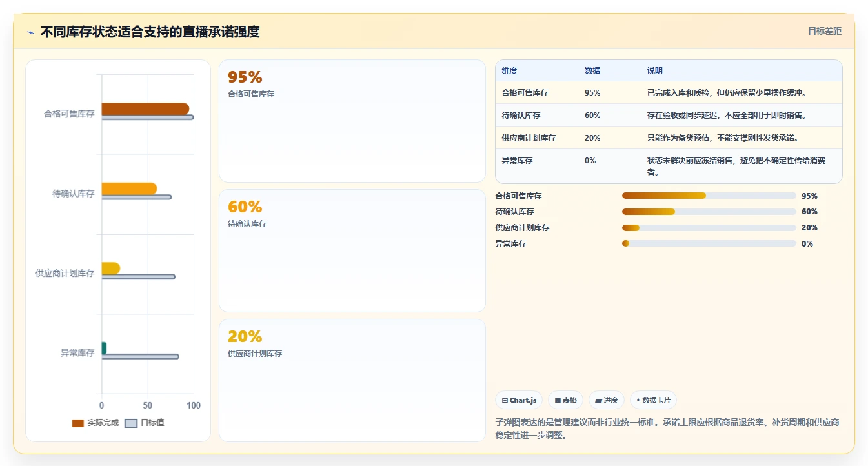The width and height of the screenshot is (868, 466).
Task: Click the 95% cell in the table
Action: pos(592,93)
